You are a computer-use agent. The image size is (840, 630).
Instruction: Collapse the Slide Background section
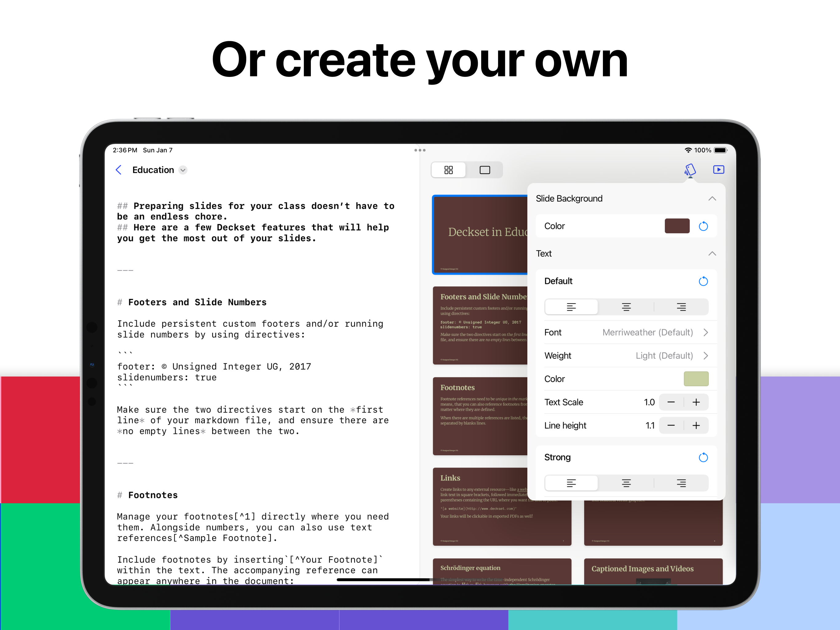(712, 199)
